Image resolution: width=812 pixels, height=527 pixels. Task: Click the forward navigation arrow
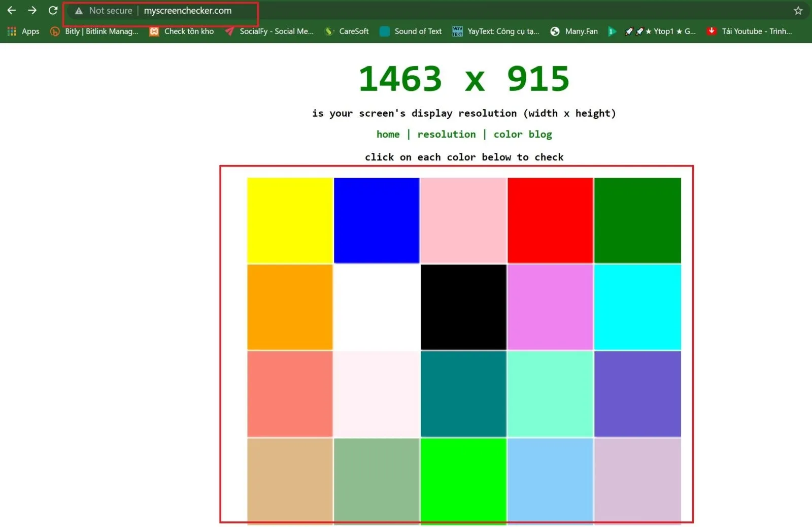[32, 10]
